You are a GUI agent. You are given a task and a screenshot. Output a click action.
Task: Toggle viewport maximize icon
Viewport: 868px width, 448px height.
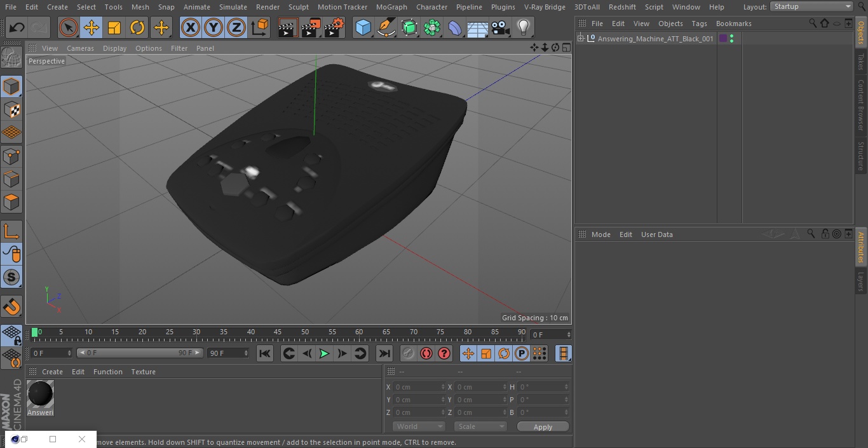[x=566, y=48]
